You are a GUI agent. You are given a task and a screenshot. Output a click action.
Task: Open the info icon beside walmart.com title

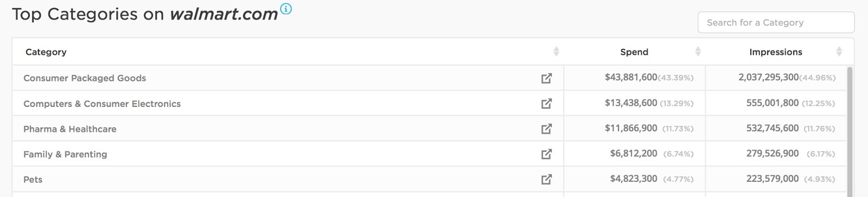coord(286,9)
